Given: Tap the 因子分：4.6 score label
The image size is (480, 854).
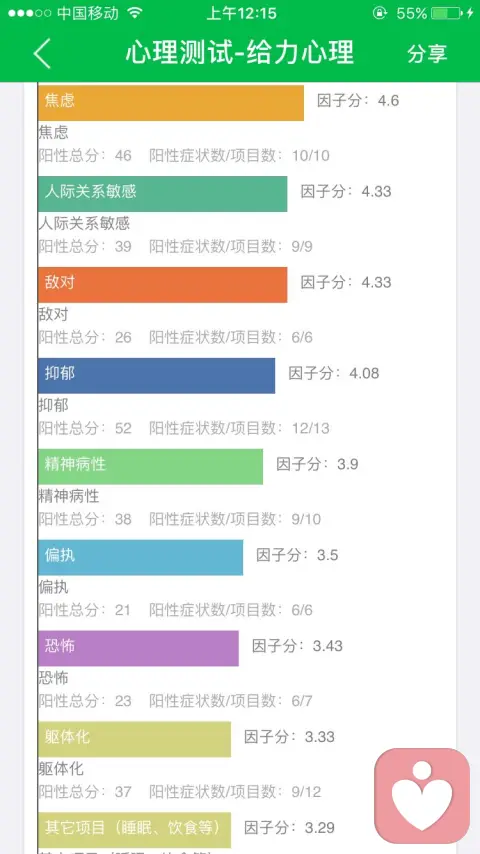Looking at the screenshot, I should click(358, 101).
